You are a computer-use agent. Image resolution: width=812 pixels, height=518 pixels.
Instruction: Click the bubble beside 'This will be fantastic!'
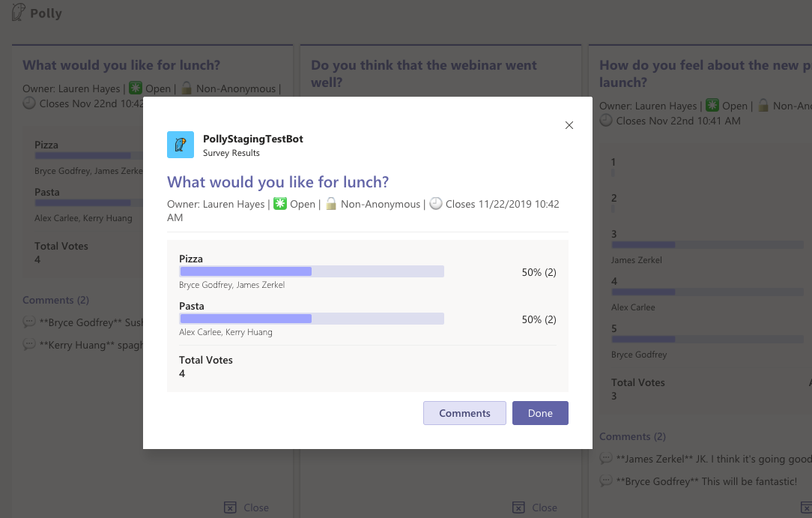(606, 481)
